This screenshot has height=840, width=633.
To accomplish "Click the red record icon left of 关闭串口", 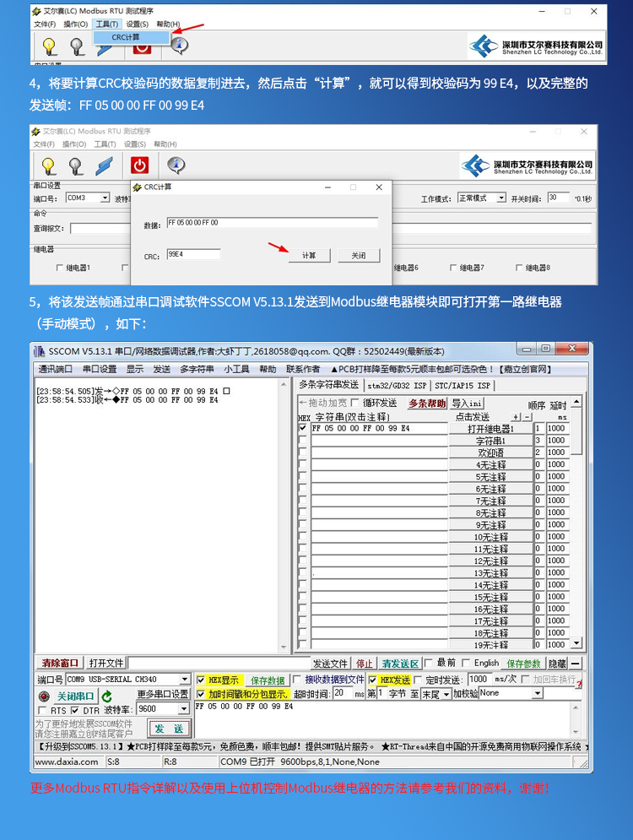I will 44,696.
